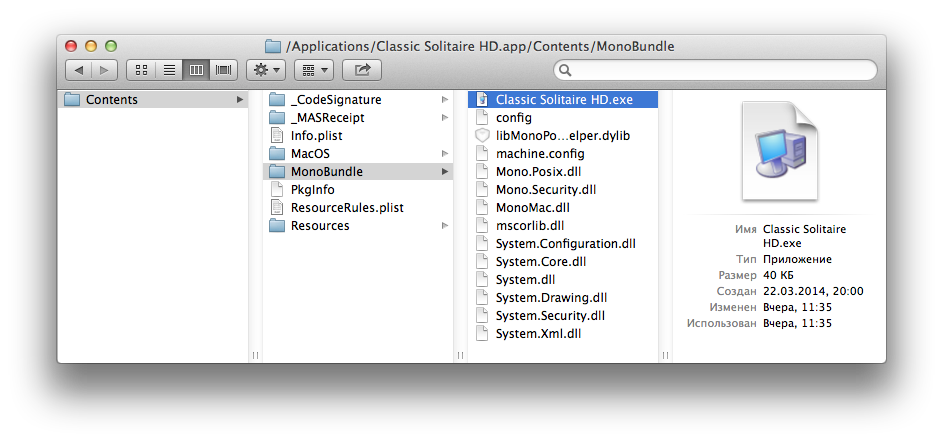Screen dimensions: 943x442
Task: Click the Resources folder icon
Action: [277, 226]
